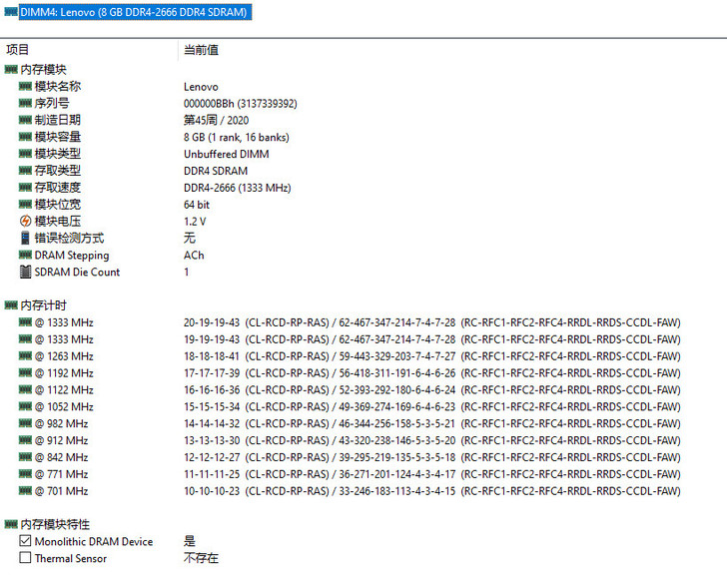Select the Monolithic DRAM Device label

point(94,541)
